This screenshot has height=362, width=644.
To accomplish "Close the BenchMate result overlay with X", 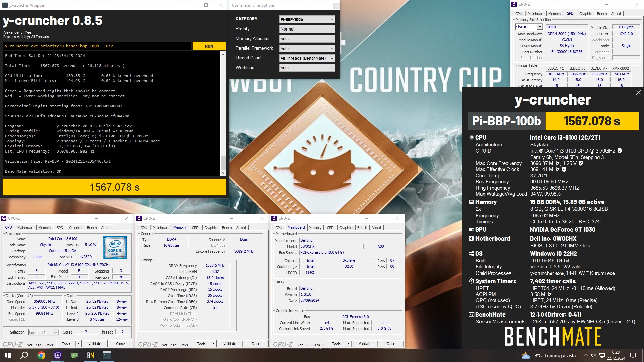I will tap(638, 93).
